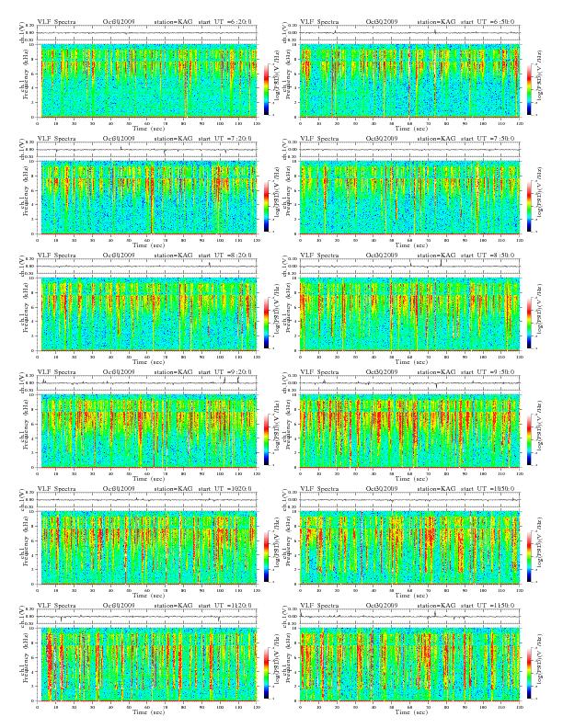This screenshot has width=563, height=728.
Task: Click the 10:20:0 panel's PSD color bar
Action: tap(266, 557)
